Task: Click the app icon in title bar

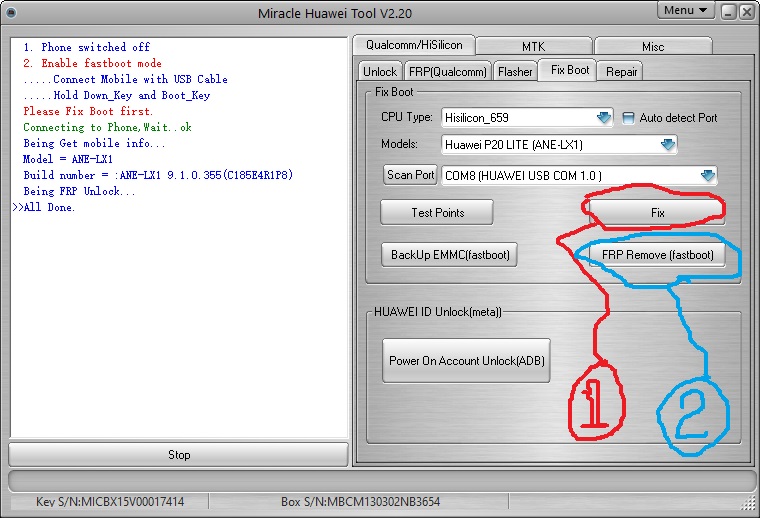Action: (11, 13)
